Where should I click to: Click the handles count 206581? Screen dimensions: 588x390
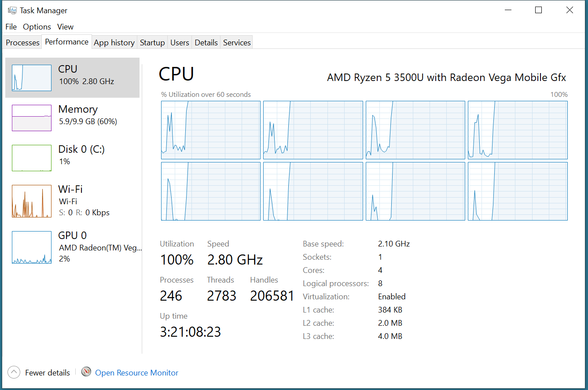pyautogui.click(x=272, y=296)
